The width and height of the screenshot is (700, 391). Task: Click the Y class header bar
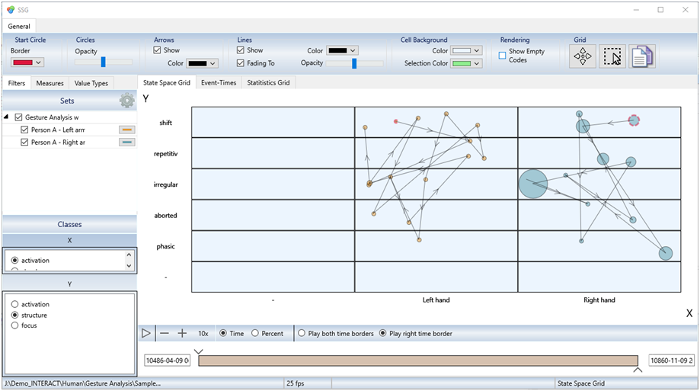tap(69, 284)
